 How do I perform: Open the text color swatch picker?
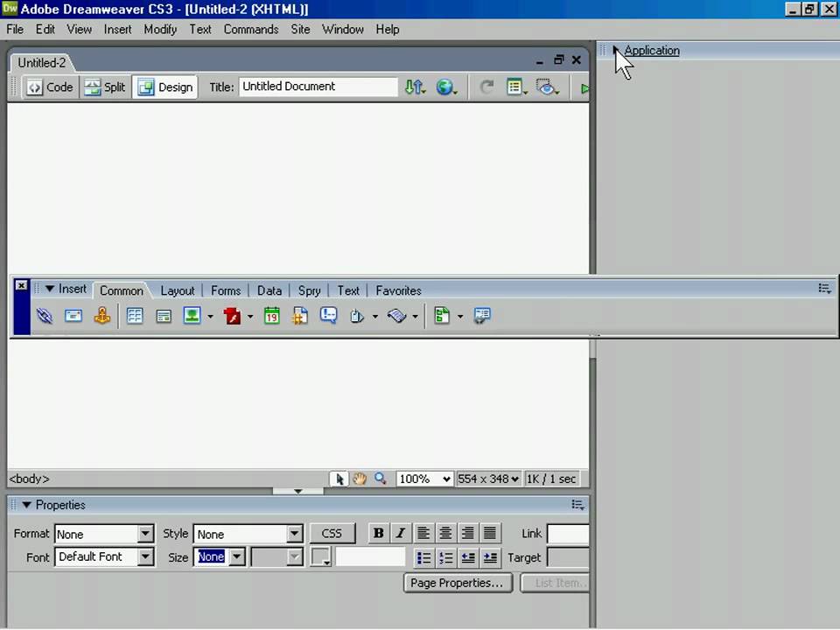321,557
